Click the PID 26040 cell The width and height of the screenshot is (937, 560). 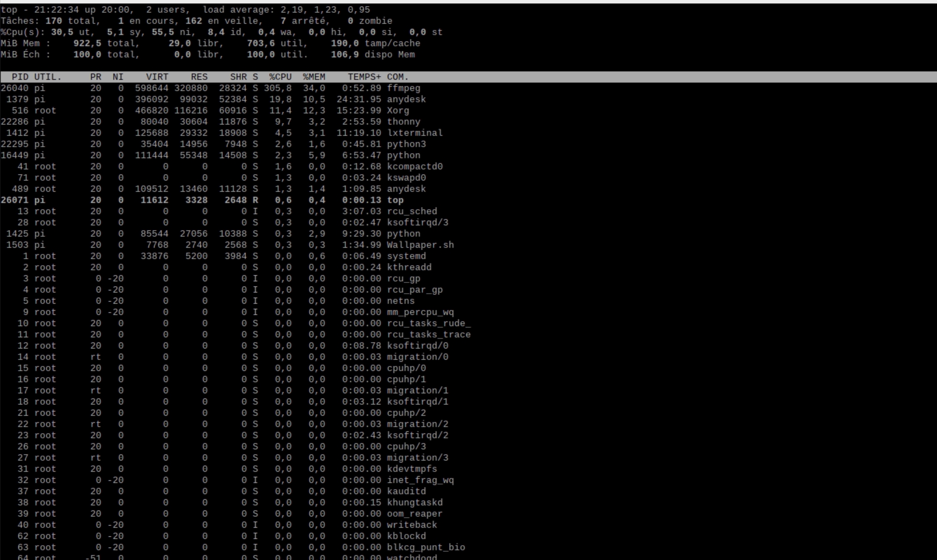click(14, 88)
